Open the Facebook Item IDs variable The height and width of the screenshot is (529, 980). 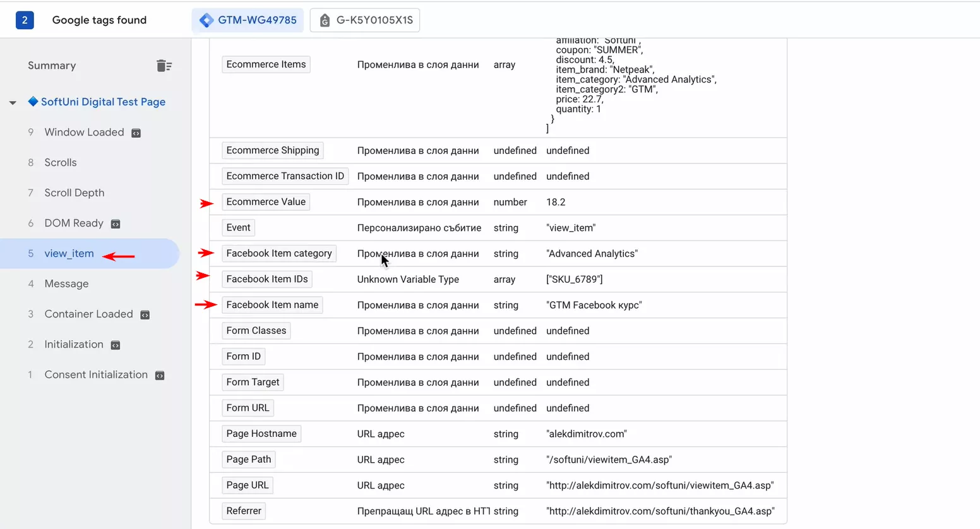click(267, 279)
